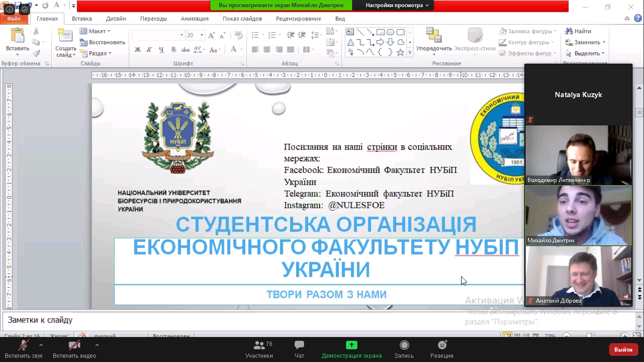Switch to the Вставка tab

[82, 19]
